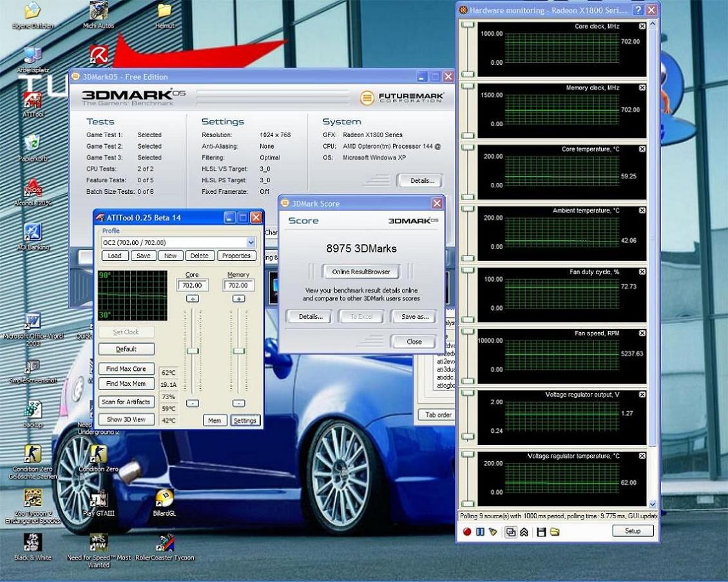This screenshot has height=582, width=728.
Task: Select Black & White desktop icon
Action: pyautogui.click(x=32, y=547)
